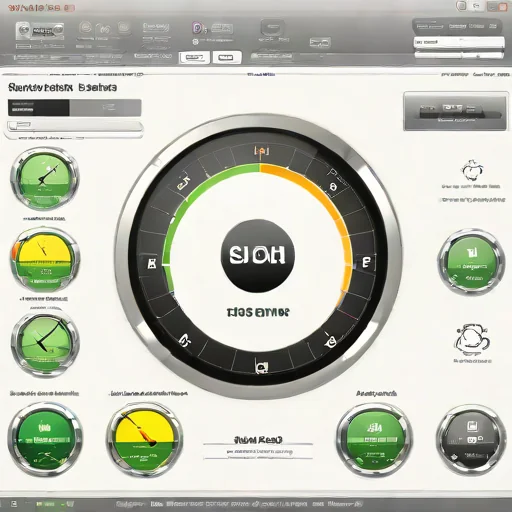Click the boxed toolbar icon right of the rounded-square icon
The image size is (512, 512).
click(320, 42)
